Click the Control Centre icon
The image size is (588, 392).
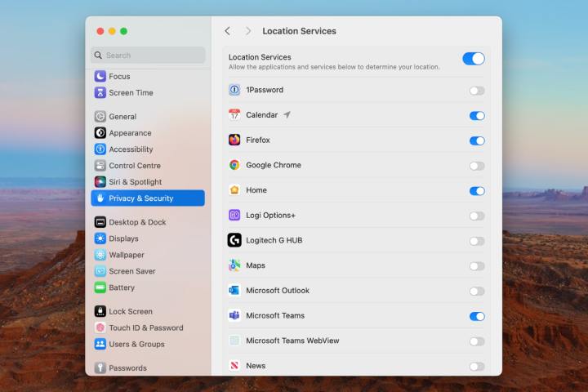pyautogui.click(x=100, y=166)
